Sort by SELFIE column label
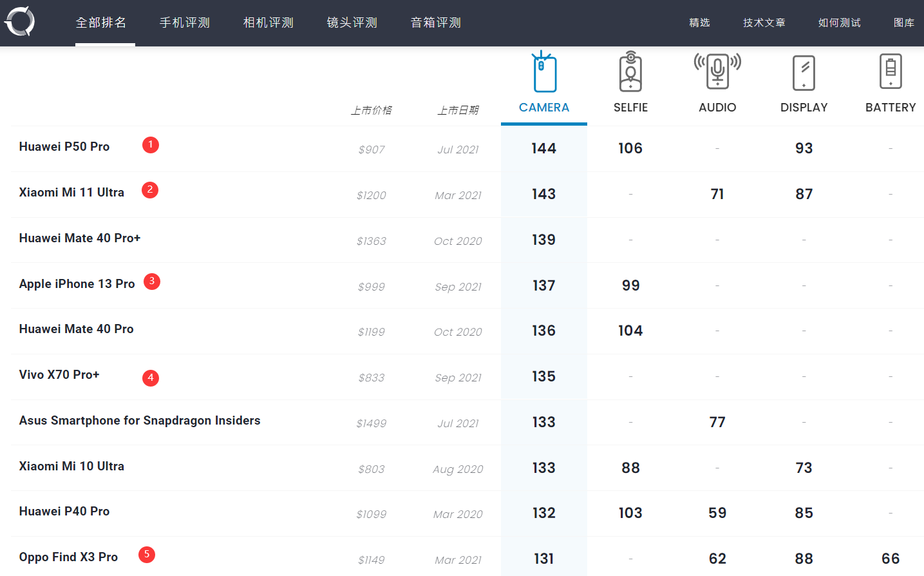 click(x=630, y=108)
